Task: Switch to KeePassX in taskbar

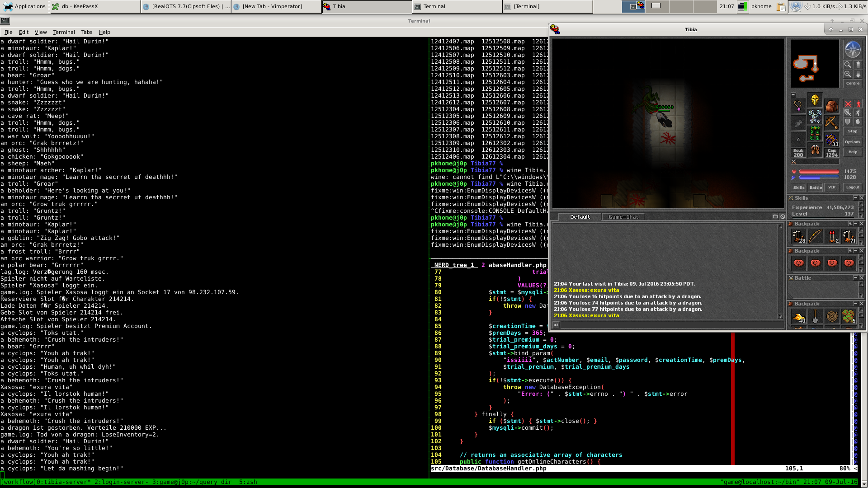Action: tap(95, 6)
